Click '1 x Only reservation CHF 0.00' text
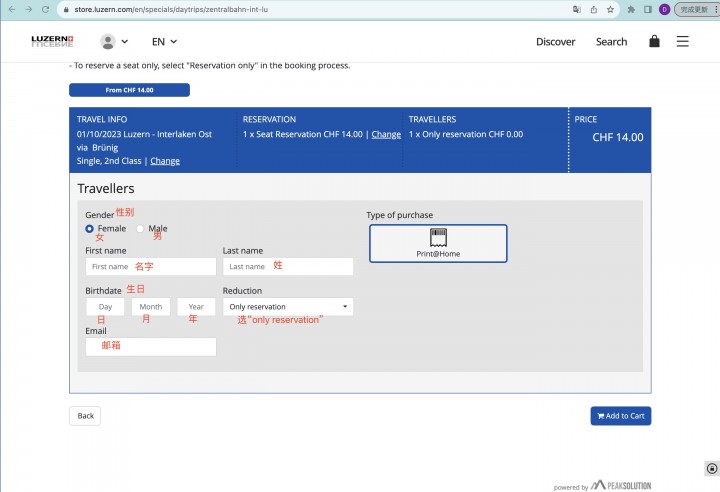Image resolution: width=720 pixels, height=492 pixels. 466,134
